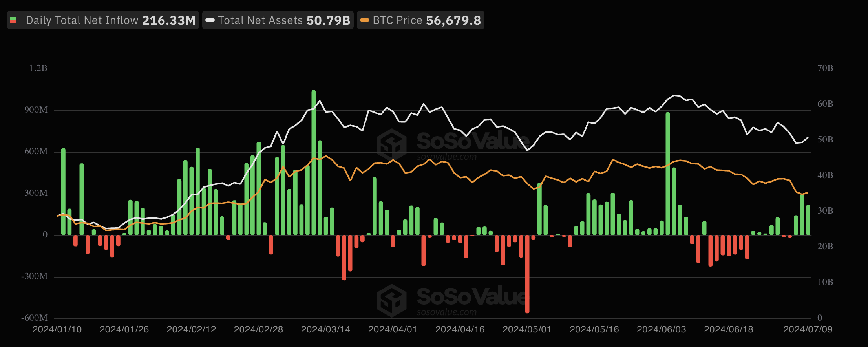Viewport: 868px width, 347px height.
Task: Toggle the Total Net Assets legend series
Action: point(278,20)
